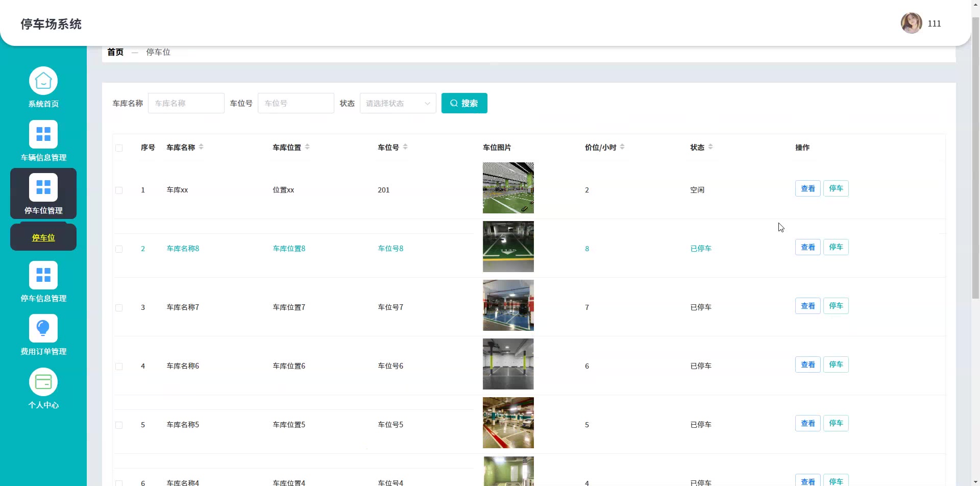
Task: Toggle the select-all header checkbox
Action: click(x=119, y=148)
